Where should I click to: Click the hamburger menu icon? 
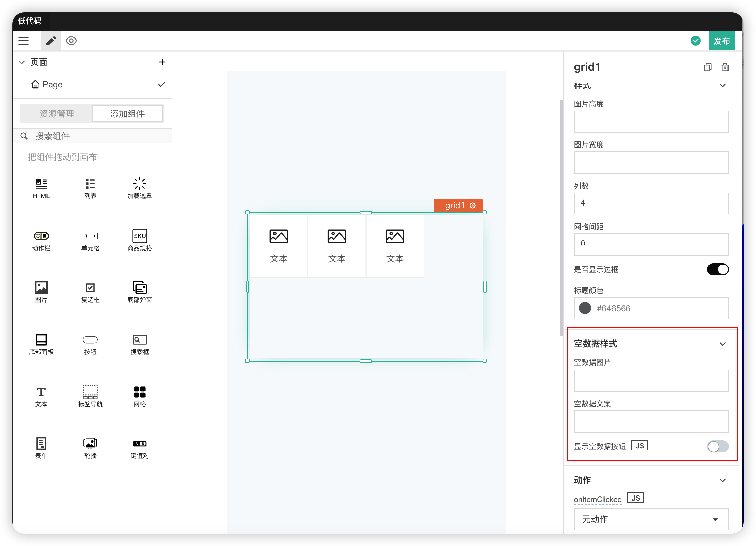point(23,41)
